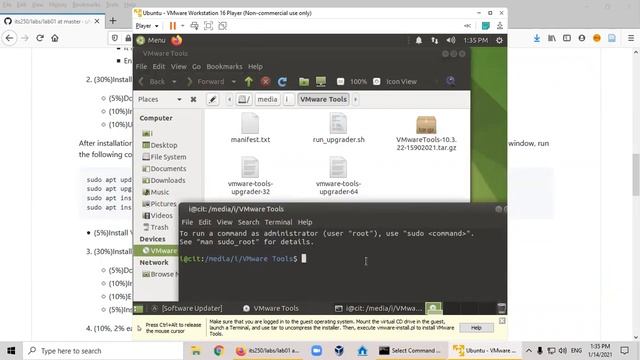
Task: Open the Icon View mode selector
Action: (401, 81)
